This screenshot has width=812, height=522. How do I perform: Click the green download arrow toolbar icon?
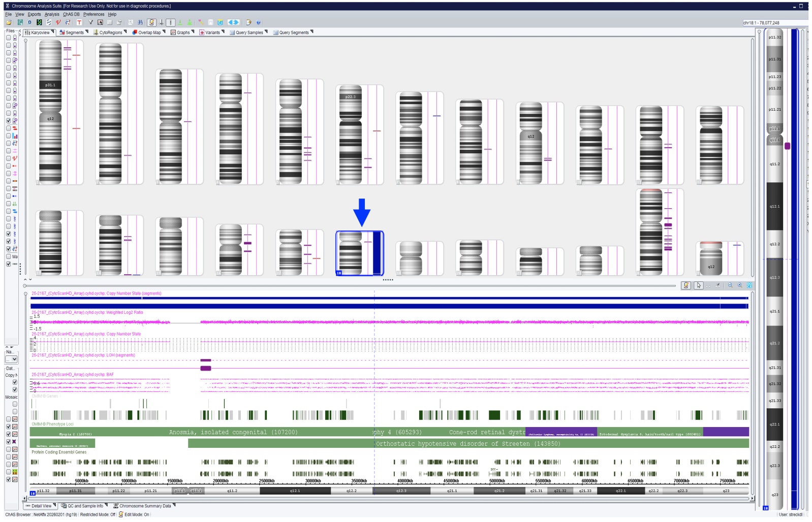point(180,22)
